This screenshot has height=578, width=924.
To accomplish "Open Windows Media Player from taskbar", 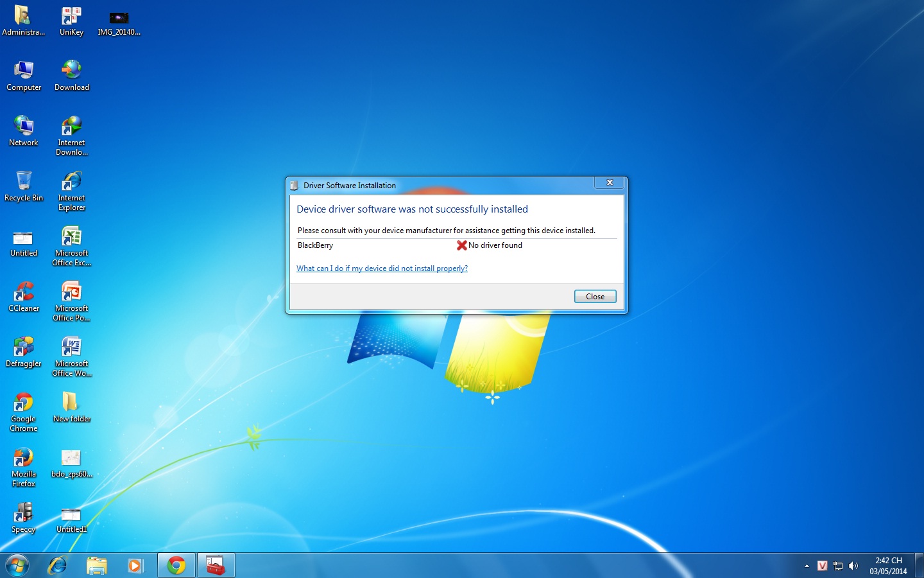I will (x=135, y=566).
